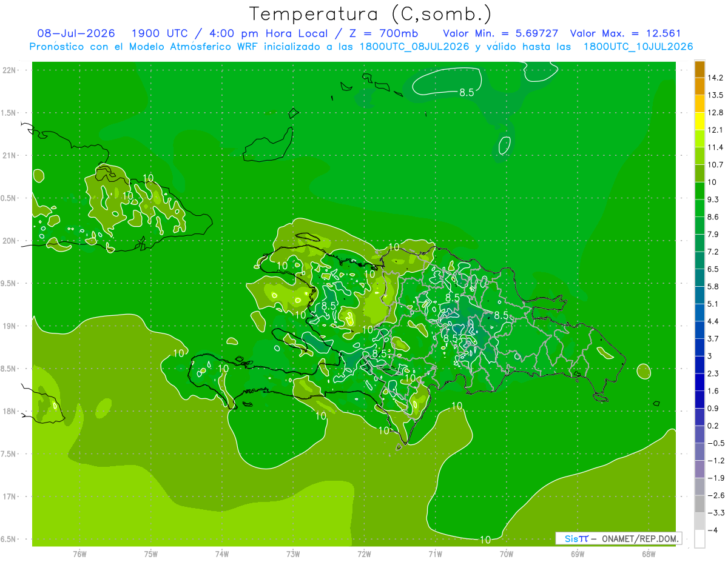The width and height of the screenshot is (728, 562).
Task: Click the gray -2.6 legend color band
Action: click(699, 487)
